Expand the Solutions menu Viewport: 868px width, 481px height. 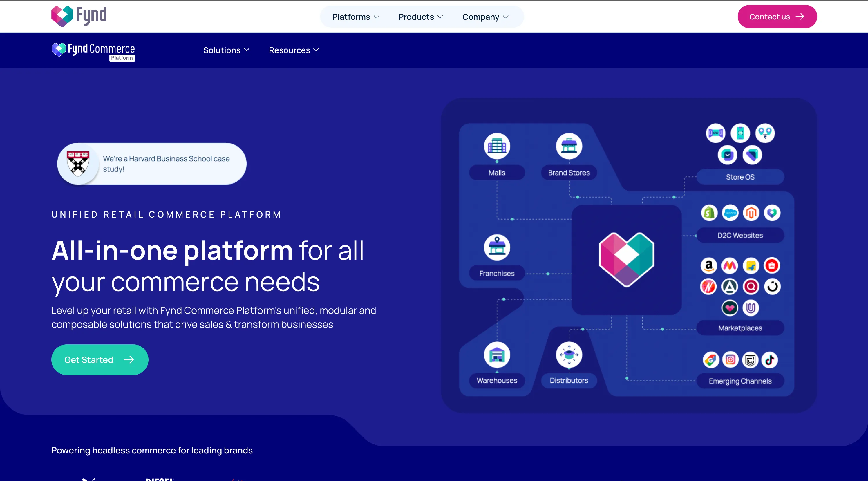[226, 50]
